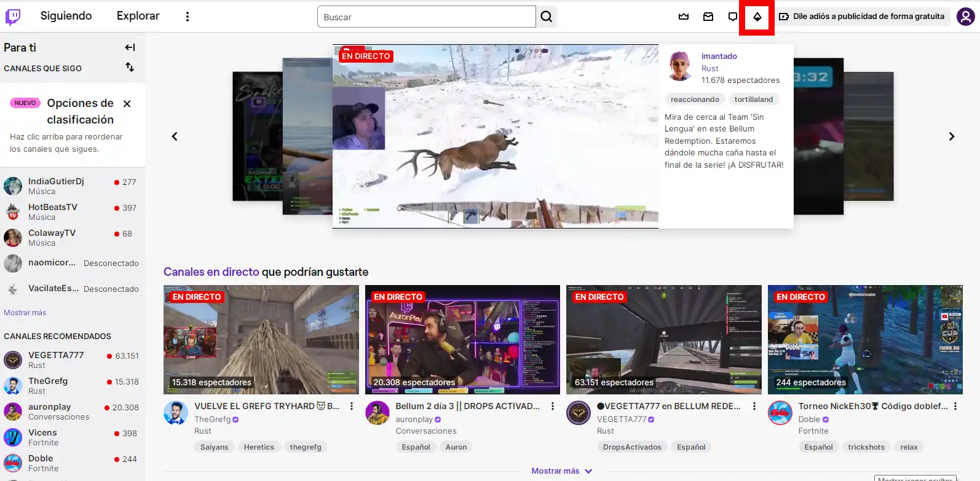Open the notifications inbox icon
Screen dimensions: 980x481
click(x=708, y=17)
